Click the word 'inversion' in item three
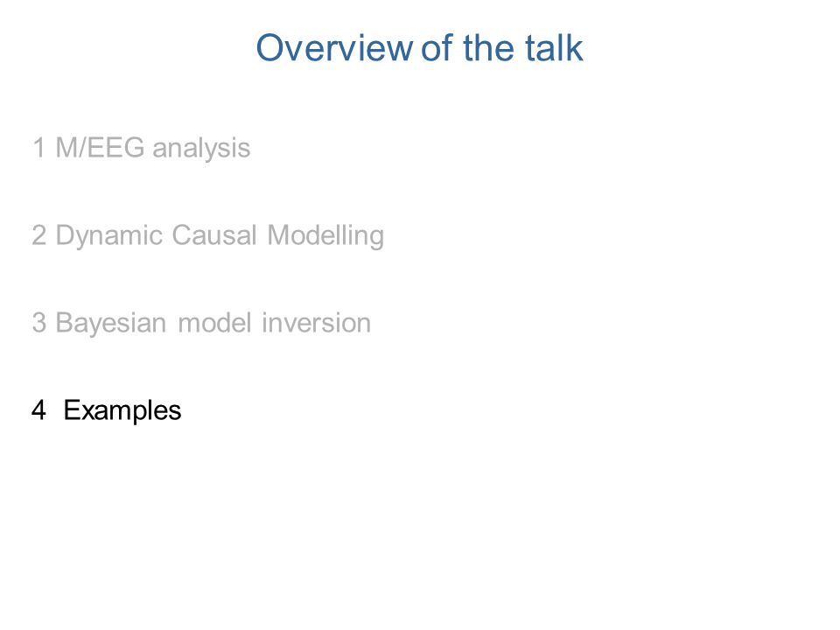 click(x=316, y=323)
